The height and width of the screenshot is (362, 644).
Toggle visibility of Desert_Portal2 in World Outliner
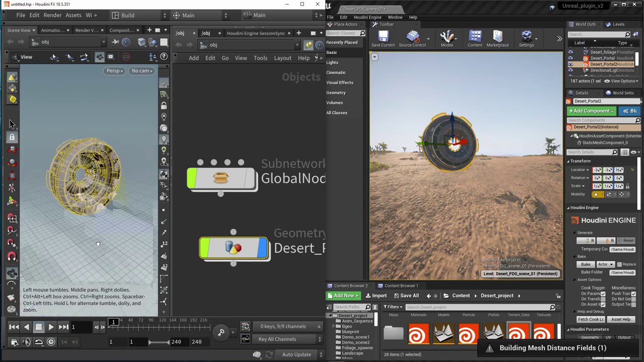point(570,64)
